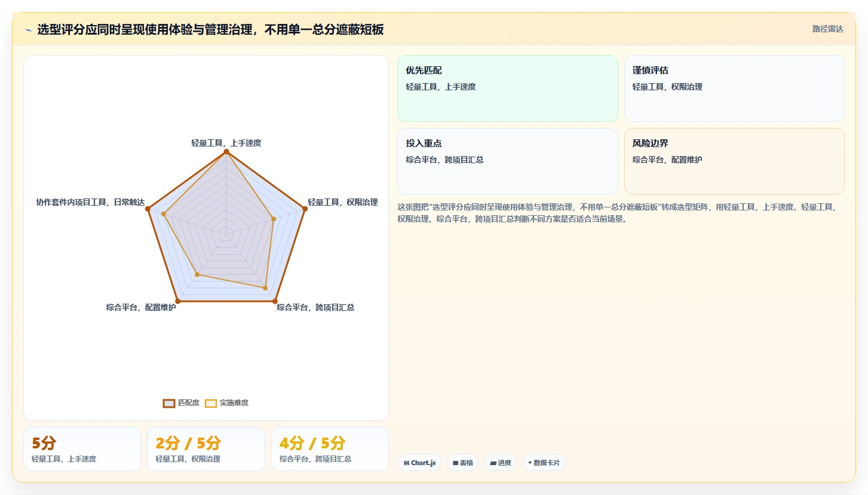The image size is (868, 495).
Task: Toggle the 匹配度 legend entry
Action: click(181, 403)
